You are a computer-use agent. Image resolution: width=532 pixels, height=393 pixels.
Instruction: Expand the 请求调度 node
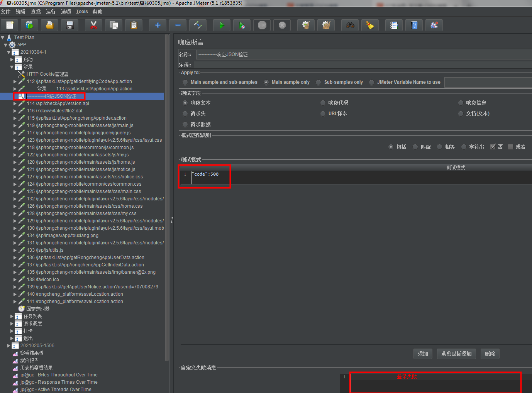tap(12, 324)
